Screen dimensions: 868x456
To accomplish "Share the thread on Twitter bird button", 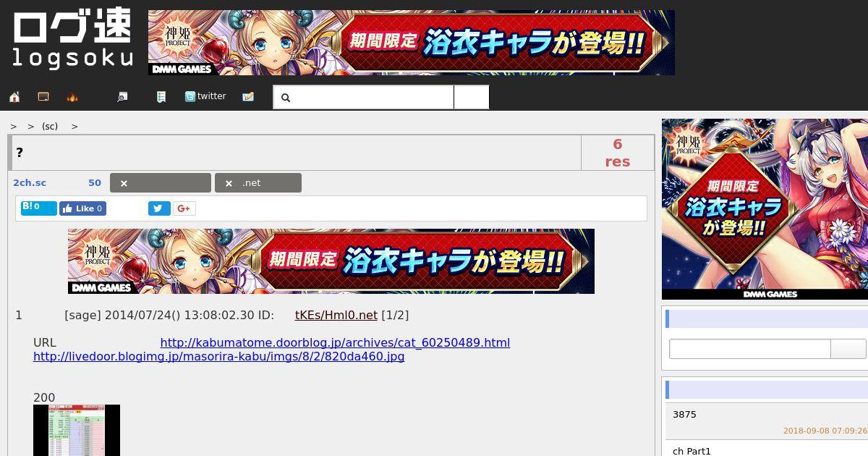I will point(159,208).
